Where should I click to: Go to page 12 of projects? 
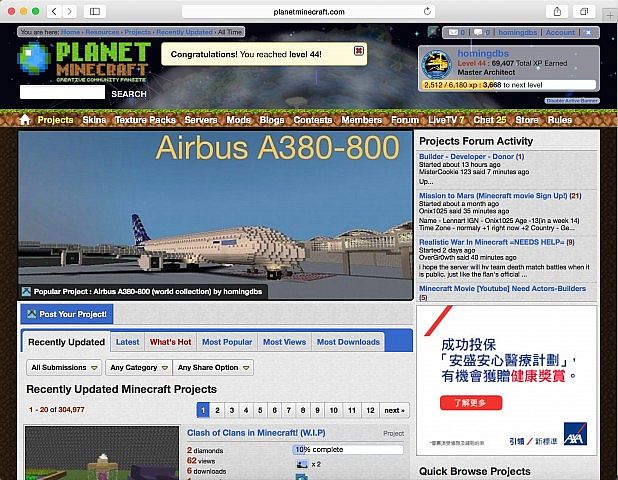(x=370, y=410)
